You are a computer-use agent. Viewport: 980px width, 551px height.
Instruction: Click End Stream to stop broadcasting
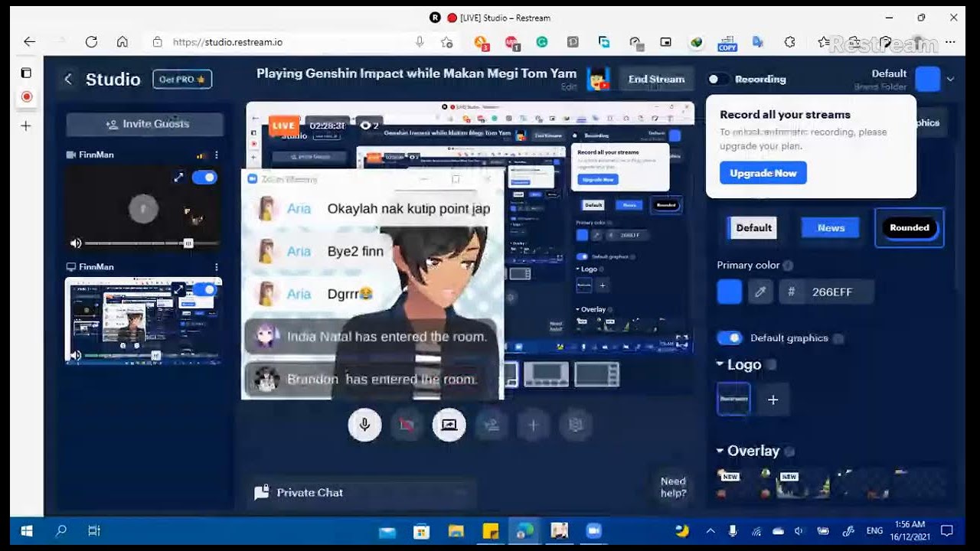tap(656, 79)
